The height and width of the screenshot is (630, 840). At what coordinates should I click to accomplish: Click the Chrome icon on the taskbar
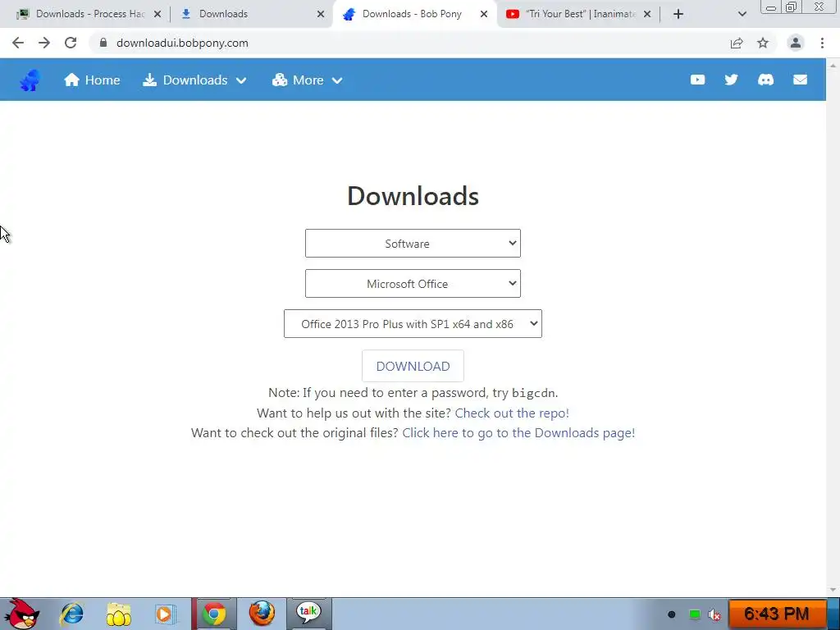pos(214,614)
